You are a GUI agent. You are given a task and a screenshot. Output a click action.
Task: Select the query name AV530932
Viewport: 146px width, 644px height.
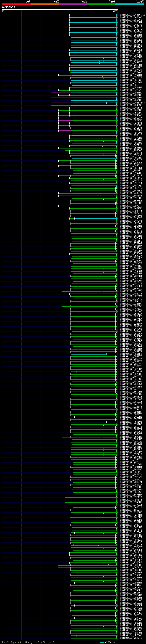[x=8, y=8]
